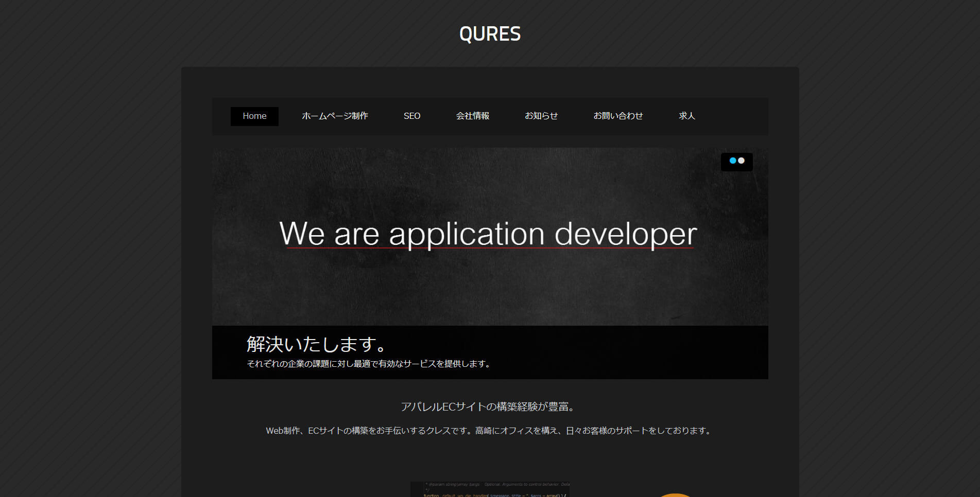
Task: Open the ホームページ制作 menu item
Action: [x=335, y=116]
